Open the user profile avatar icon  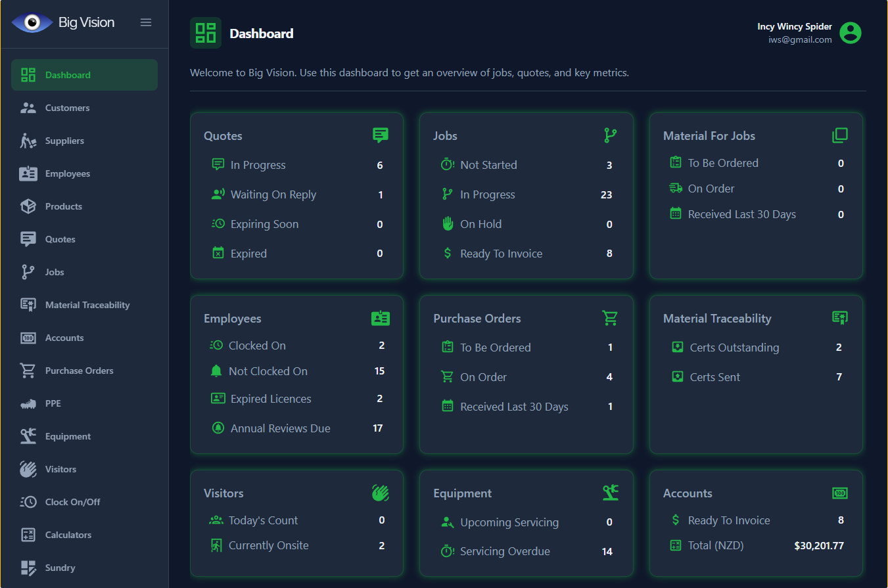click(x=851, y=33)
